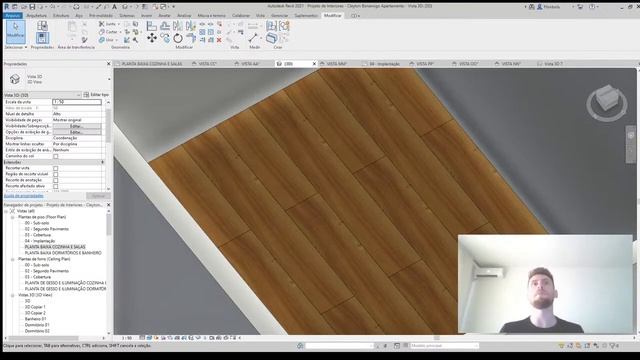Enable the Região de recorte visível checkbox
This screenshot has height=360, width=640.
point(56,174)
